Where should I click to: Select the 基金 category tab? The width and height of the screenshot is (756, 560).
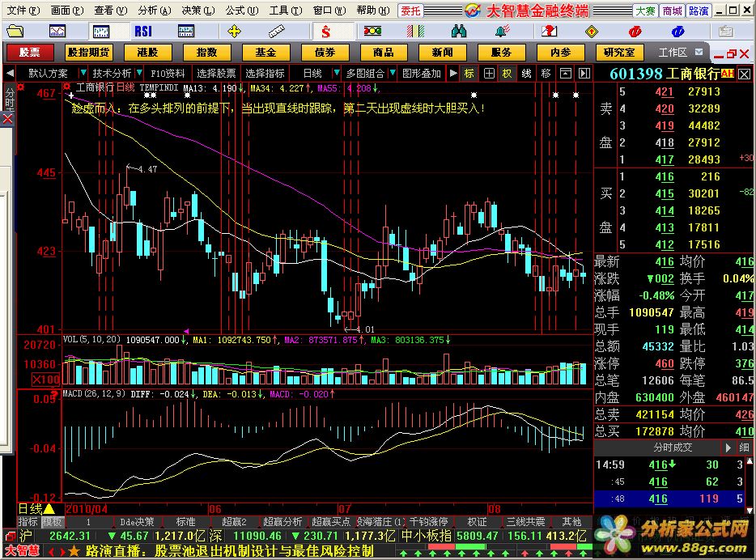click(x=265, y=52)
